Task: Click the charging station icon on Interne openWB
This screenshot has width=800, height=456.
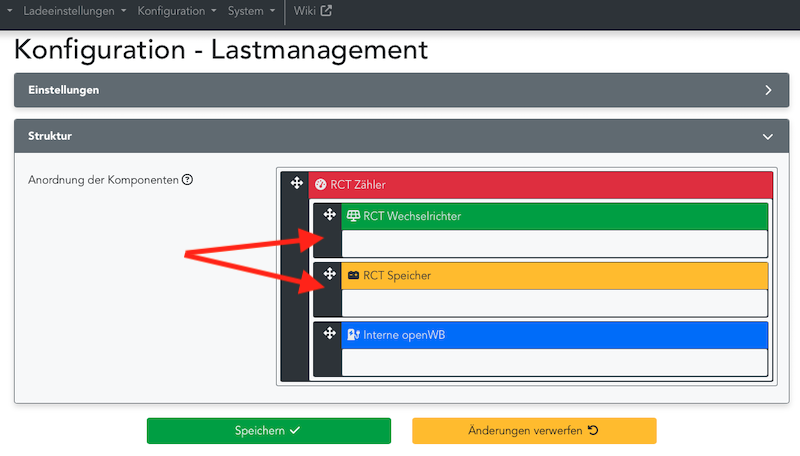Action: [352, 335]
